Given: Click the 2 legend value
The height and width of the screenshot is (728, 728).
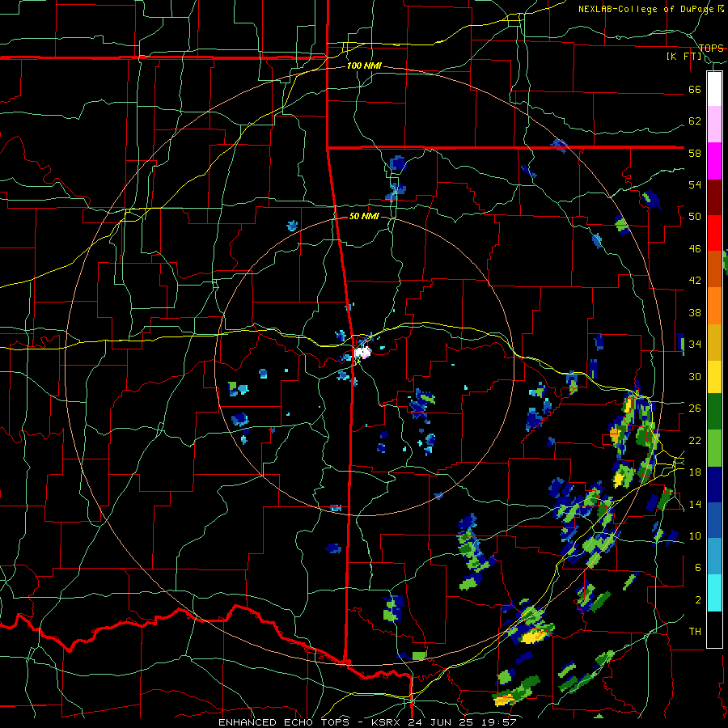Looking at the screenshot, I should (x=698, y=600).
